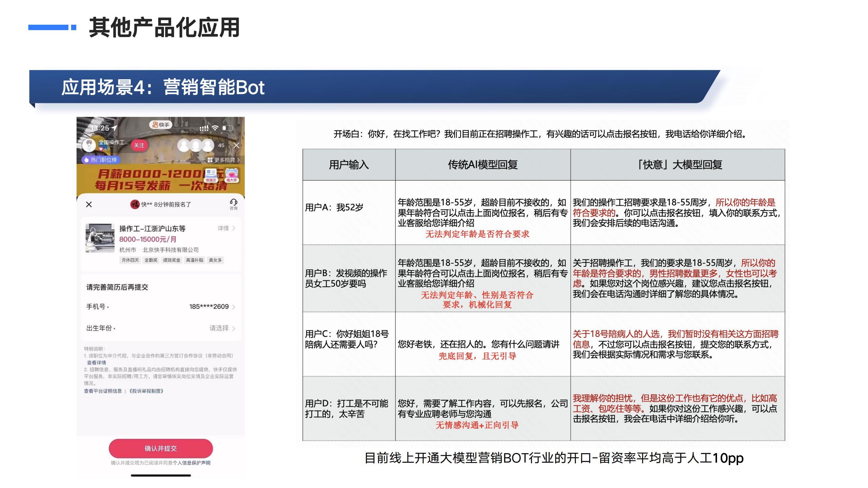Open the 查看详情 link
This screenshot has width=868, height=488.
pos(96,362)
